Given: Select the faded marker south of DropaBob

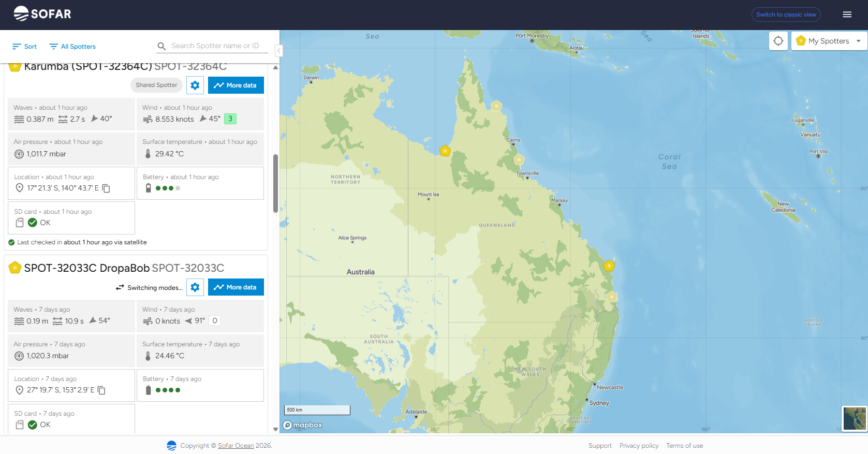Looking at the screenshot, I should point(612,297).
